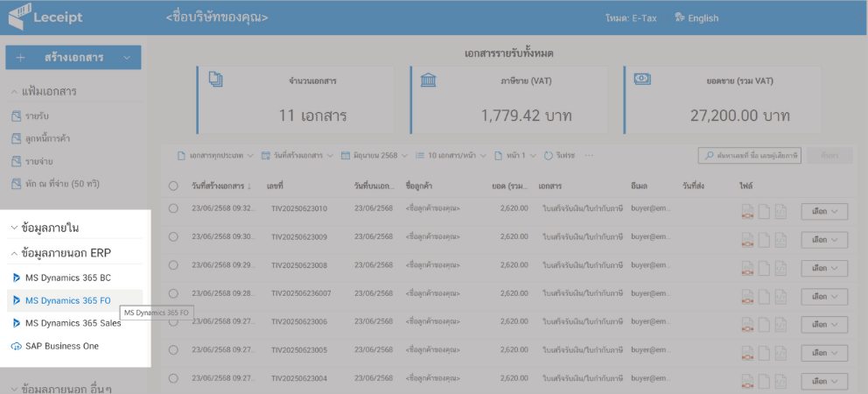Open the วันที่สร้างเอกสาร date-type dropdown
Viewport: 868px width, 394px height.
pyautogui.click(x=297, y=156)
